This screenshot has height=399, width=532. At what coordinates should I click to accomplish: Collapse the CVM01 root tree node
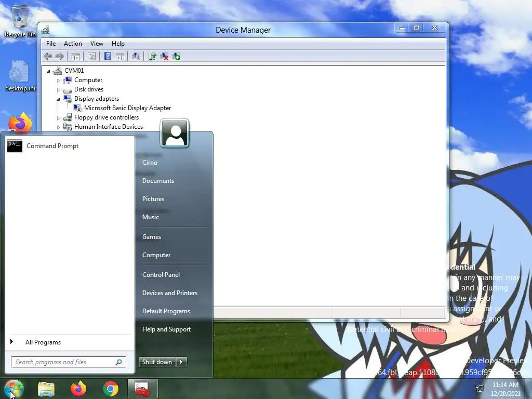pyautogui.click(x=48, y=71)
